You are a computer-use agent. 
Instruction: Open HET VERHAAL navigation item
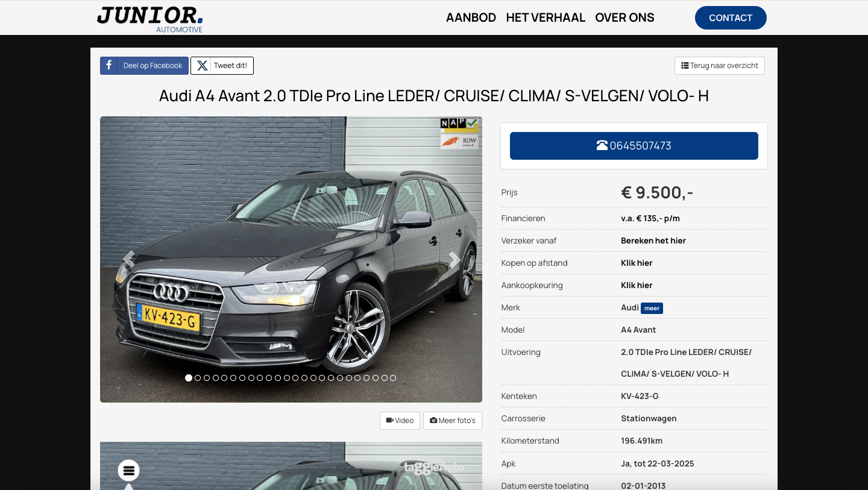(x=546, y=17)
